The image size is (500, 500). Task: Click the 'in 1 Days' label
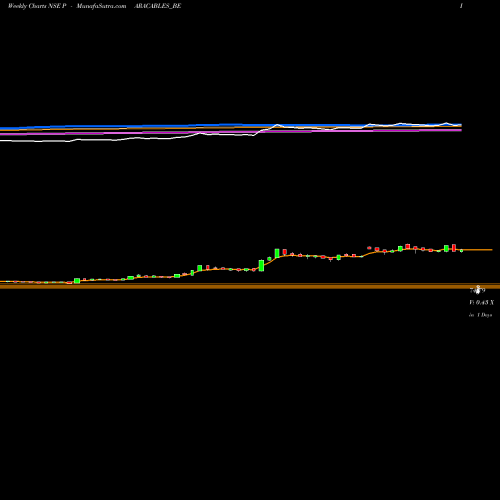coord(480,315)
